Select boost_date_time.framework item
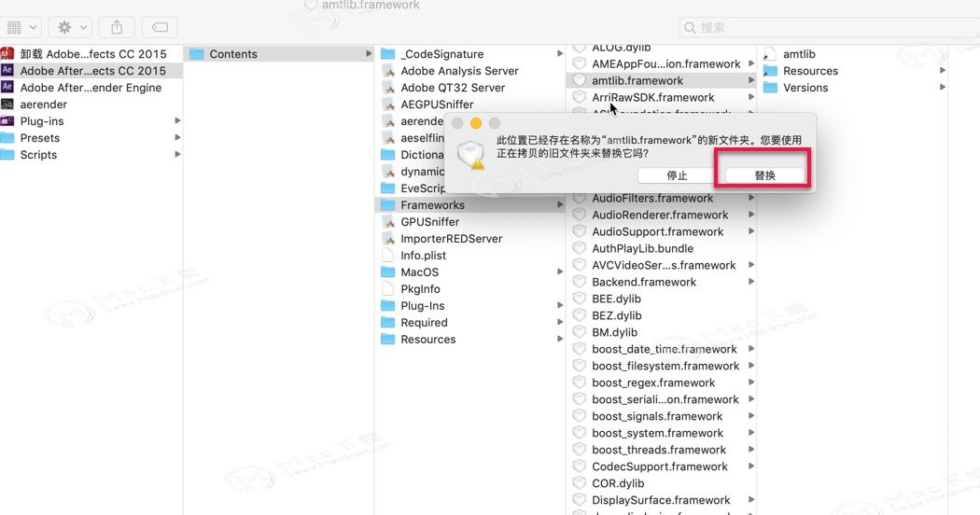Viewport: 980px width, 515px height. tap(663, 349)
